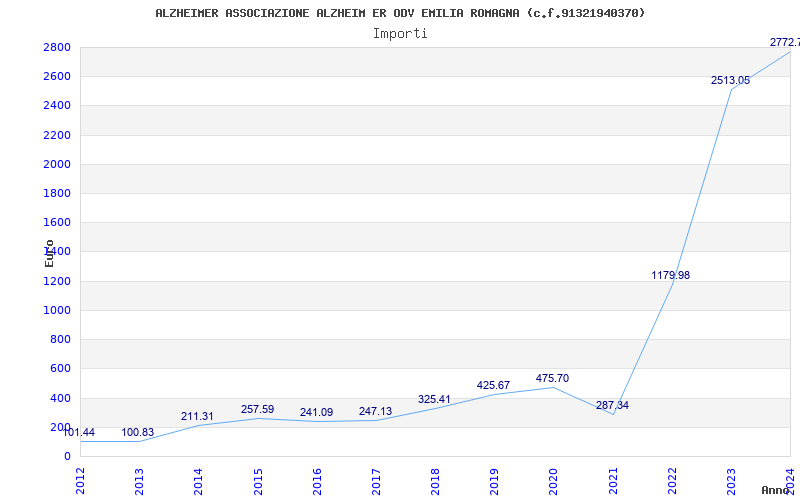Click the y-axis value 1200
Viewport: 800px width, 500px height.
pyautogui.click(x=57, y=281)
